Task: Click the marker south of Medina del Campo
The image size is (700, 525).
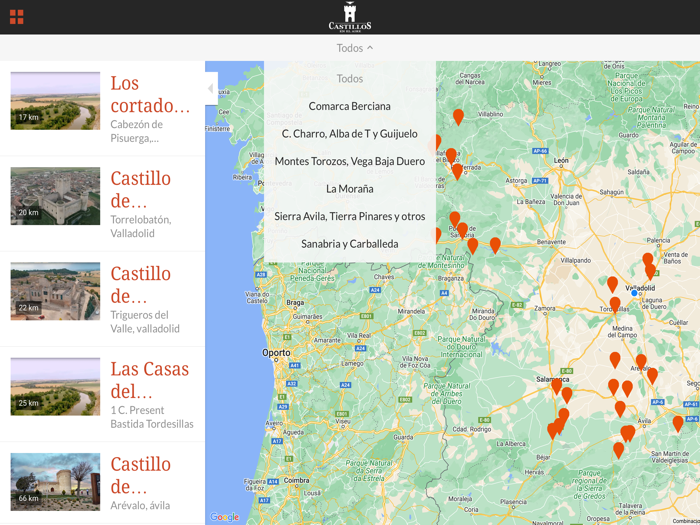Action: click(x=615, y=360)
